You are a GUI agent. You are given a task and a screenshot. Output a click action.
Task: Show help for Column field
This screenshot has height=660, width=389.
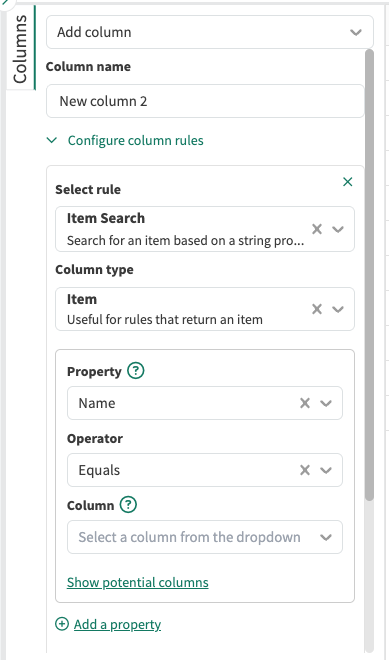tap(128, 505)
